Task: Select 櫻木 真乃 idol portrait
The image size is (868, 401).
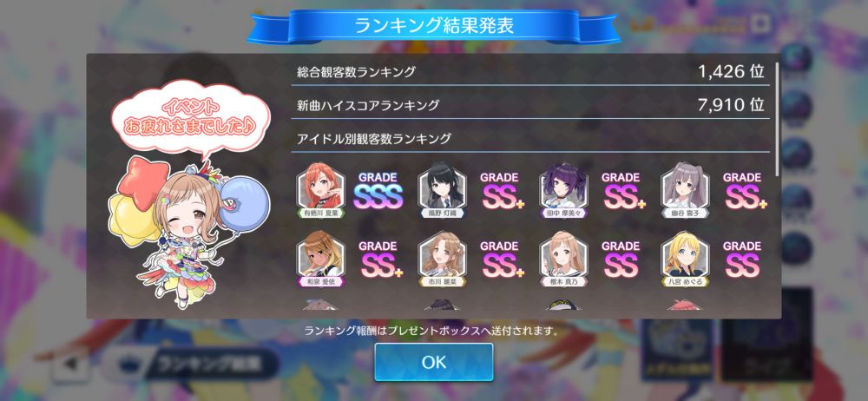Action: click(563, 259)
